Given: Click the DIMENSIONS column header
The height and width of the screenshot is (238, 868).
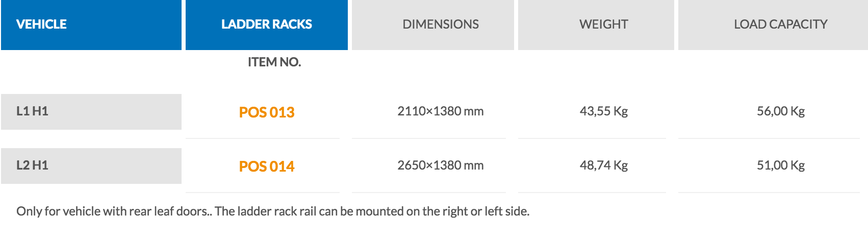Looking at the screenshot, I should tap(433, 25).
